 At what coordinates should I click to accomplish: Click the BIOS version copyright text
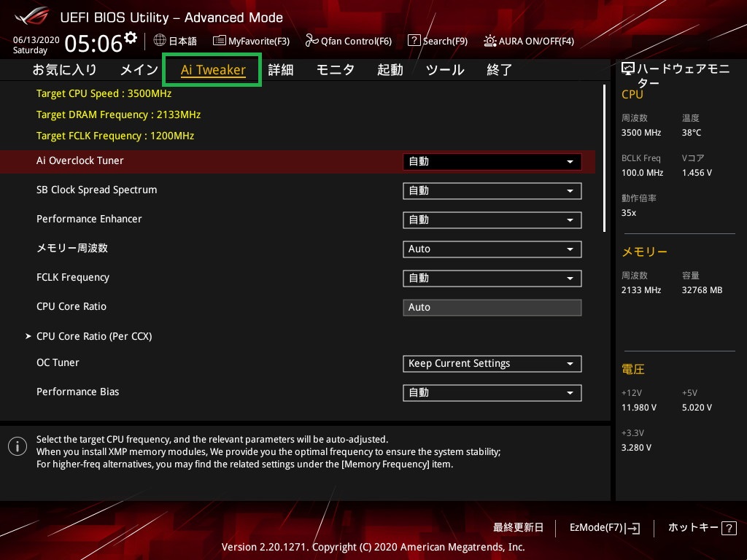(x=373, y=547)
